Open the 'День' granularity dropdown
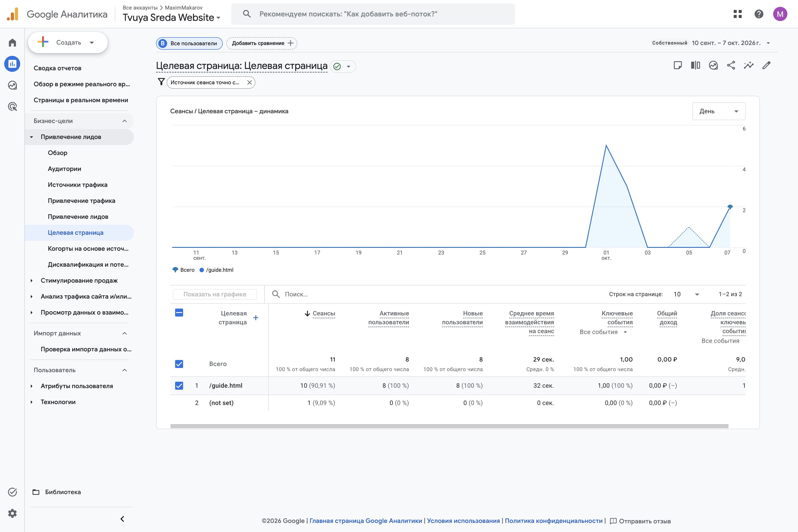The width and height of the screenshot is (798, 532). 719,111
